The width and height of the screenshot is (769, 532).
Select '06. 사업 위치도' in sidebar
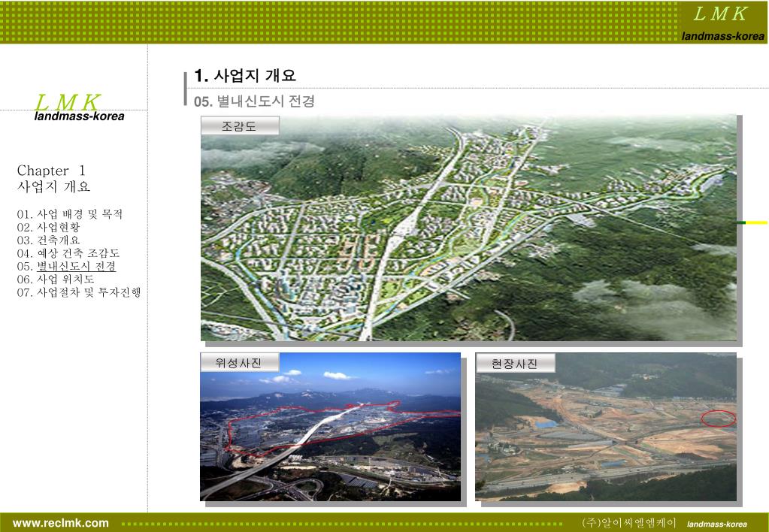point(56,279)
